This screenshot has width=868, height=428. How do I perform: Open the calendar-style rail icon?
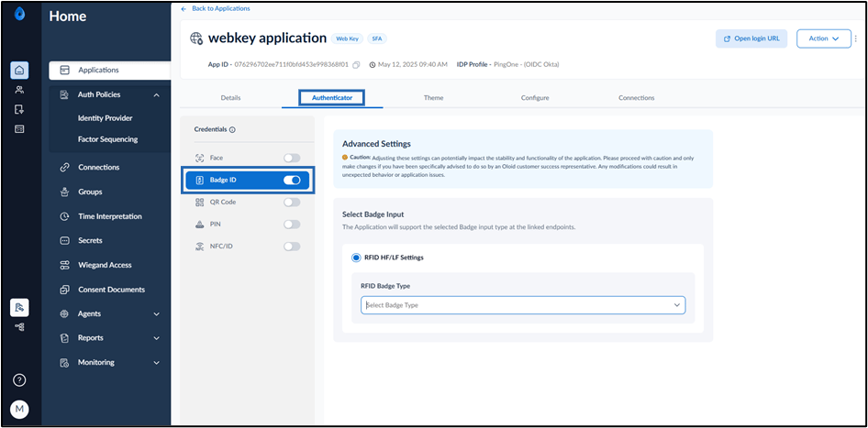click(19, 129)
